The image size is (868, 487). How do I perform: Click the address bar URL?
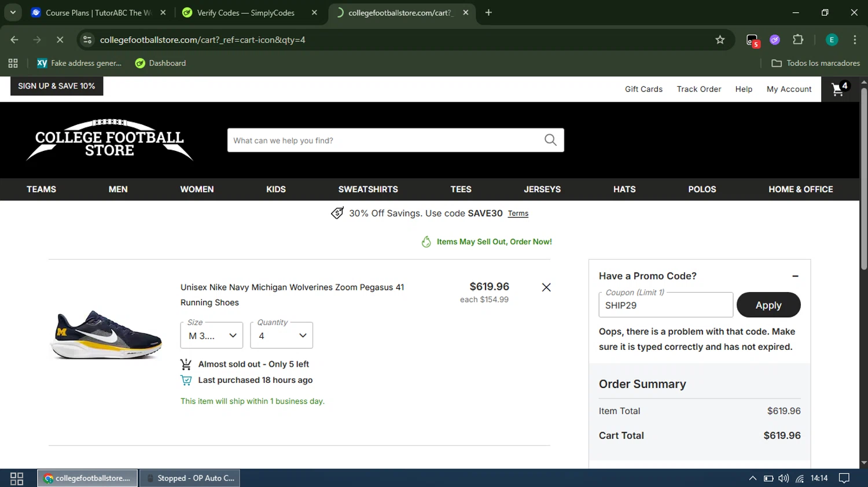tap(203, 40)
